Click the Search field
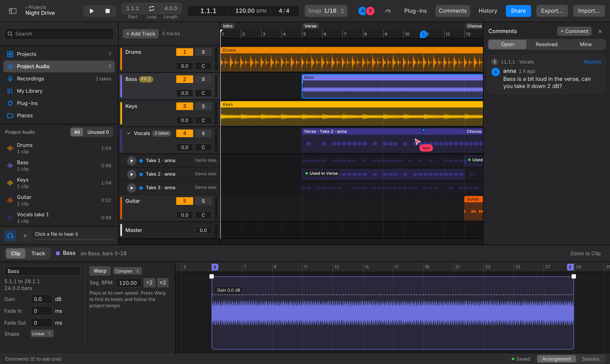This screenshot has width=610, height=364. coord(59,34)
